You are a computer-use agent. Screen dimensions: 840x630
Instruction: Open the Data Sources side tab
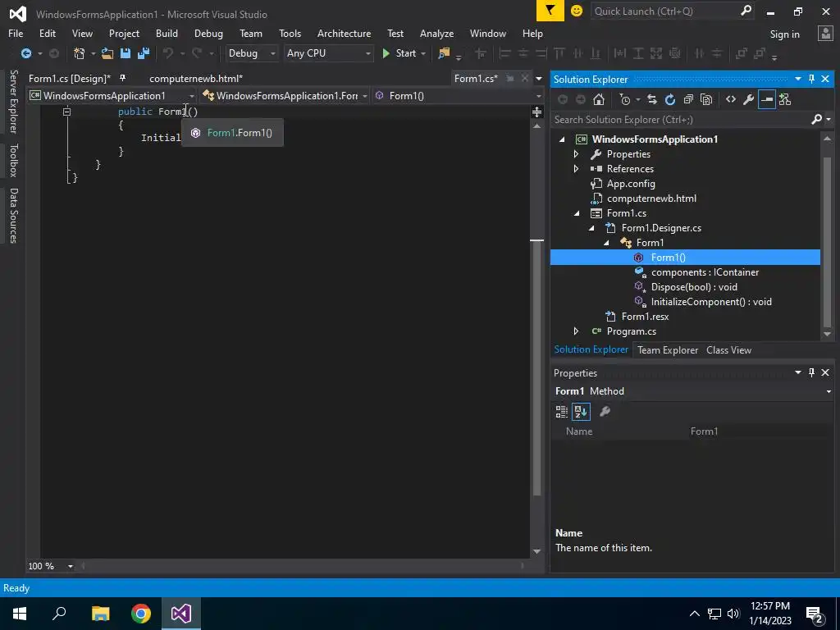tap(13, 216)
